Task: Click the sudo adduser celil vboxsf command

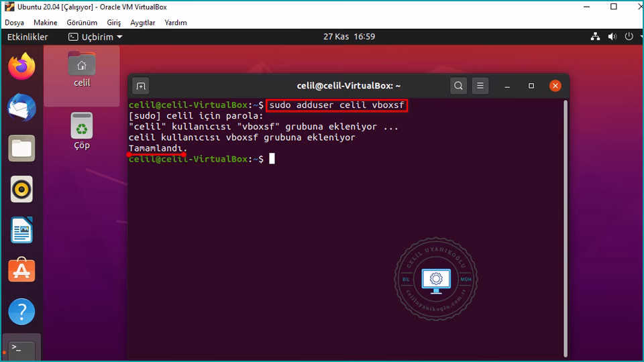Action: [337, 105]
